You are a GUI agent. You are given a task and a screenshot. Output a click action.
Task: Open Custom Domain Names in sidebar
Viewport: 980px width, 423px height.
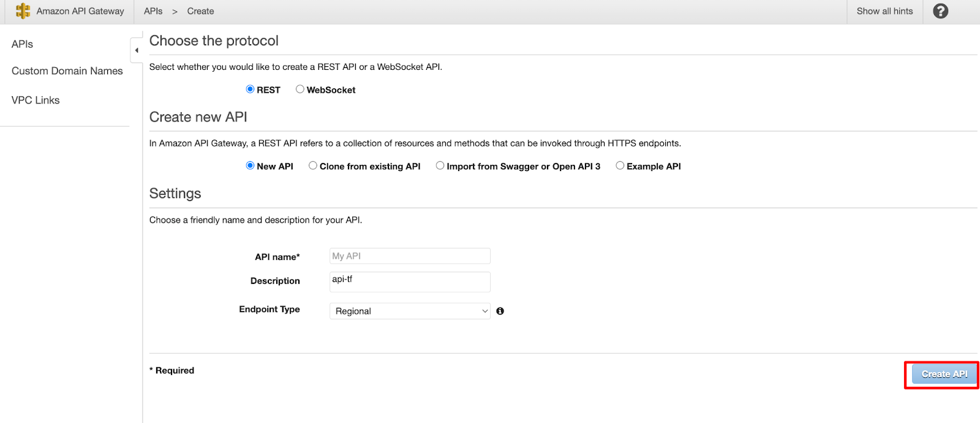[67, 71]
